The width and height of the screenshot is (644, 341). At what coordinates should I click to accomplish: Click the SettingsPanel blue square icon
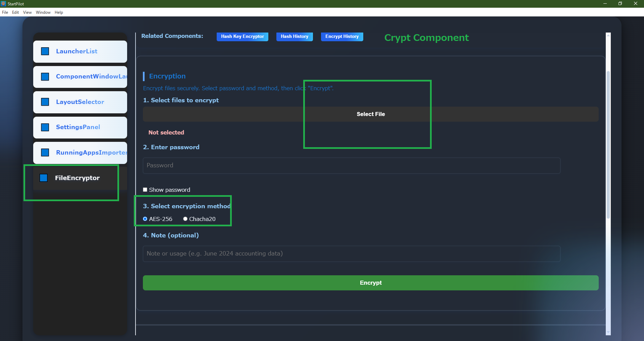coord(45,127)
